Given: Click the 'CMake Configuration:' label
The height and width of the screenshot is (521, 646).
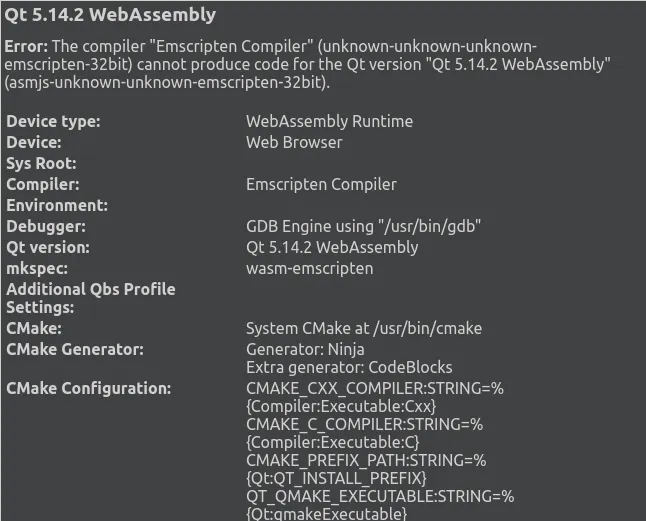Looking at the screenshot, I should (89, 388).
